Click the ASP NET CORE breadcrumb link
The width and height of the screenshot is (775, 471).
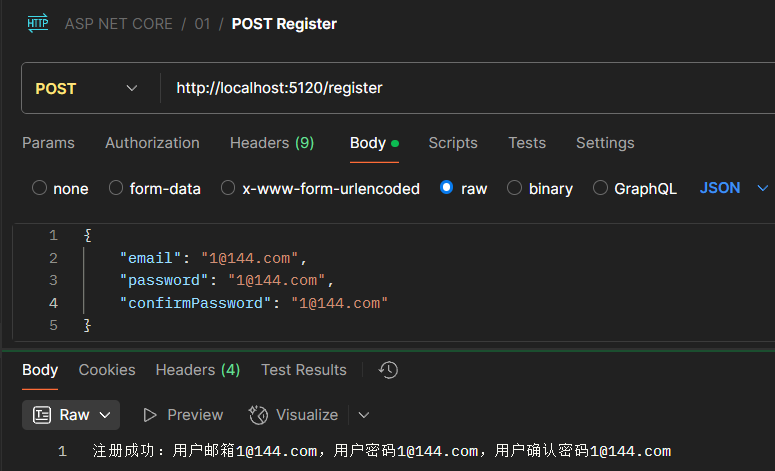(119, 23)
